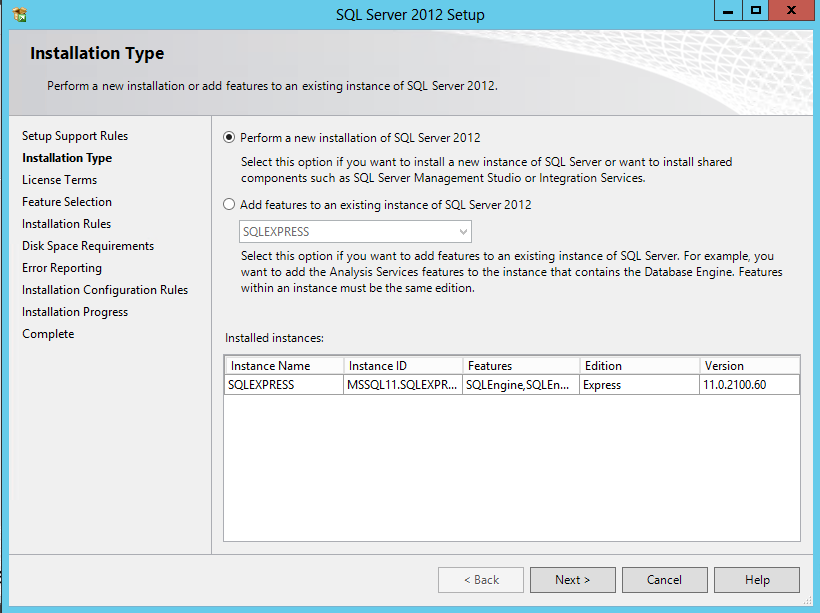Viewport: 820px width, 613px height.
Task: Cancel the SQL Server setup
Action: [665, 580]
